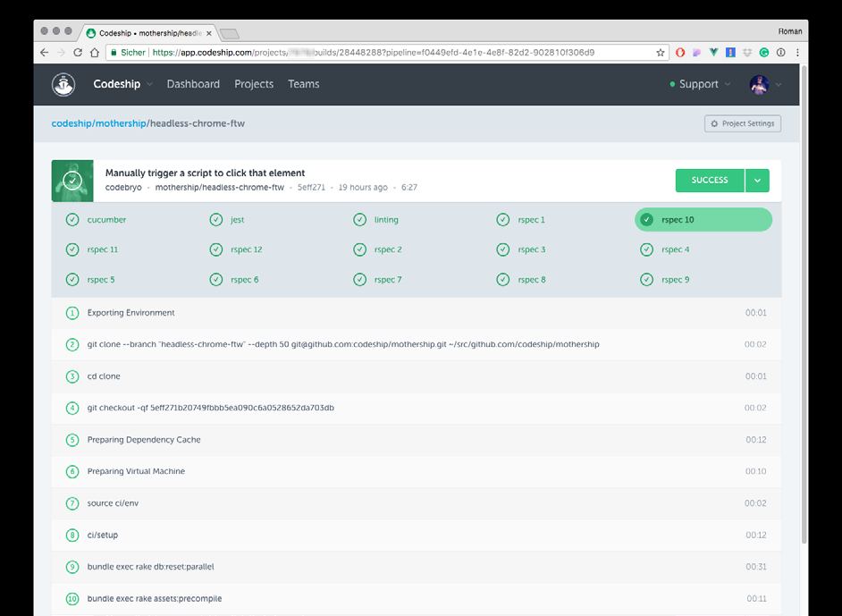The height and width of the screenshot is (616, 842).
Task: Close the Codeship browser tab
Action: [x=209, y=33]
